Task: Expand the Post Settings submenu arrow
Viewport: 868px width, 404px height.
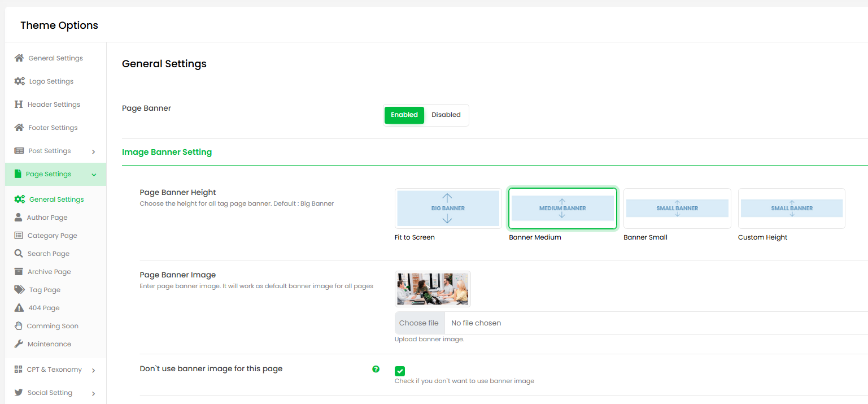Action: coord(93,151)
